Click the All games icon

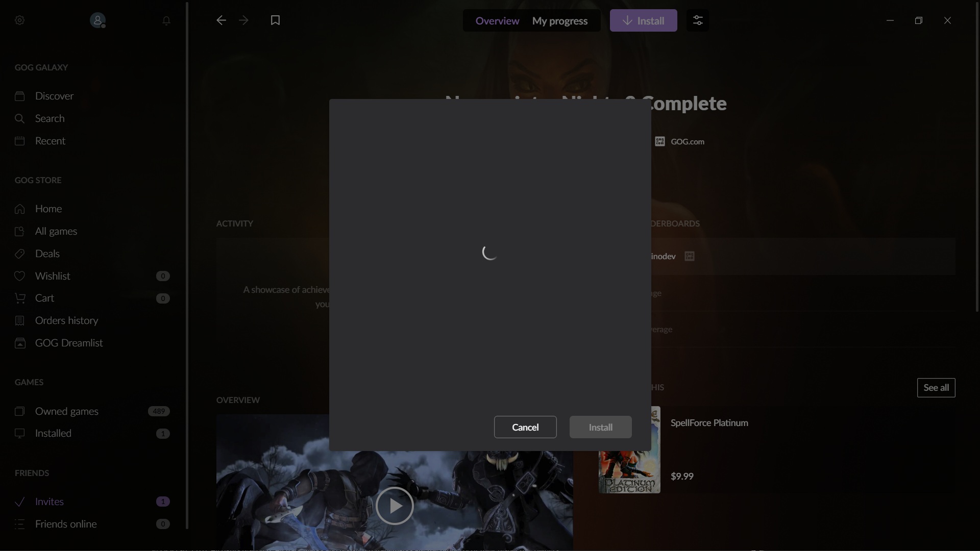click(19, 231)
